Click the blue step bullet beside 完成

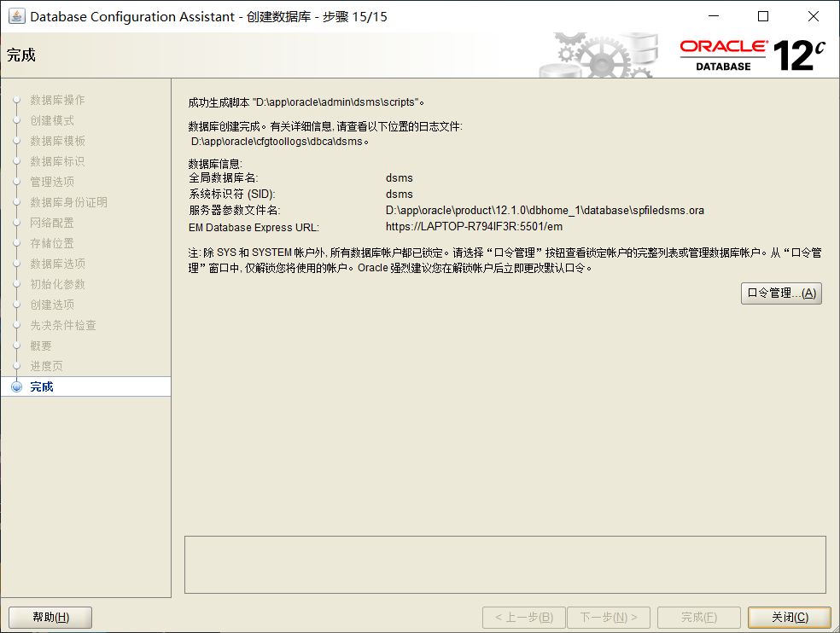16,386
